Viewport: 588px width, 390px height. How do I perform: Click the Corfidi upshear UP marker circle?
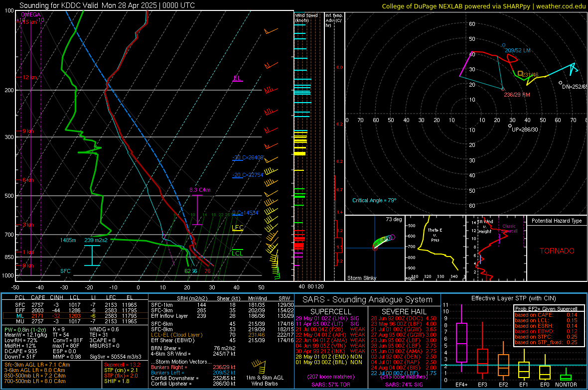510,126
